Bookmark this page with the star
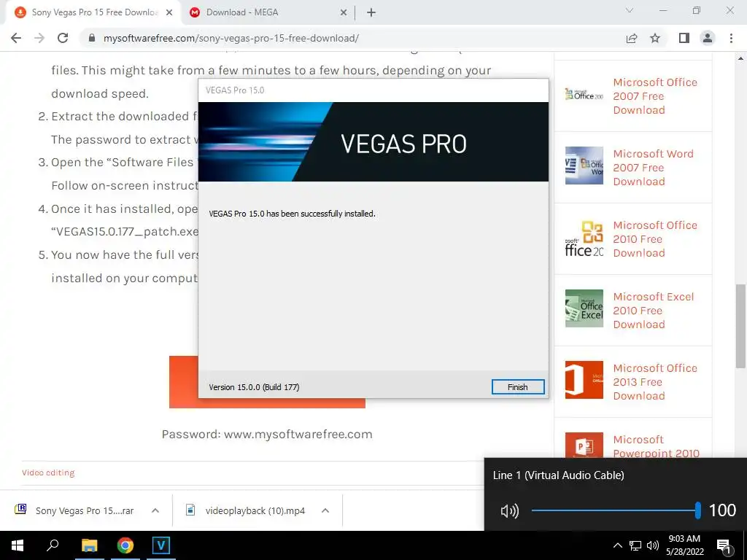 656,38
